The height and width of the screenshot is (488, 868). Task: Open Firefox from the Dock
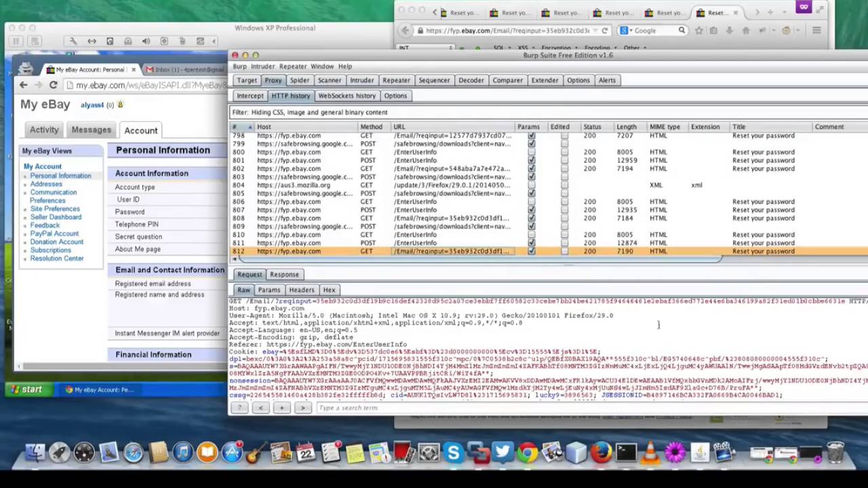coord(601,452)
